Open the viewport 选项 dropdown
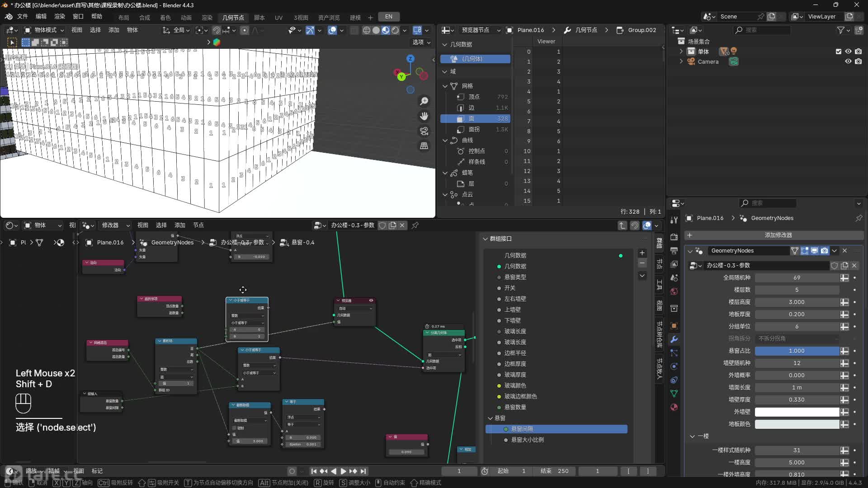This screenshot has width=868, height=488. (421, 42)
